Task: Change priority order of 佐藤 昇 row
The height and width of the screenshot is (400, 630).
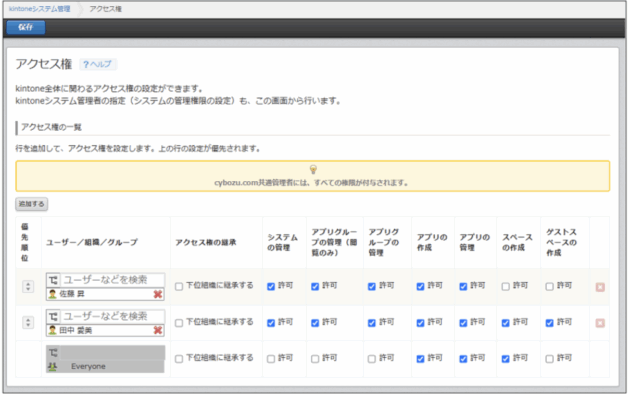Action: (x=26, y=286)
